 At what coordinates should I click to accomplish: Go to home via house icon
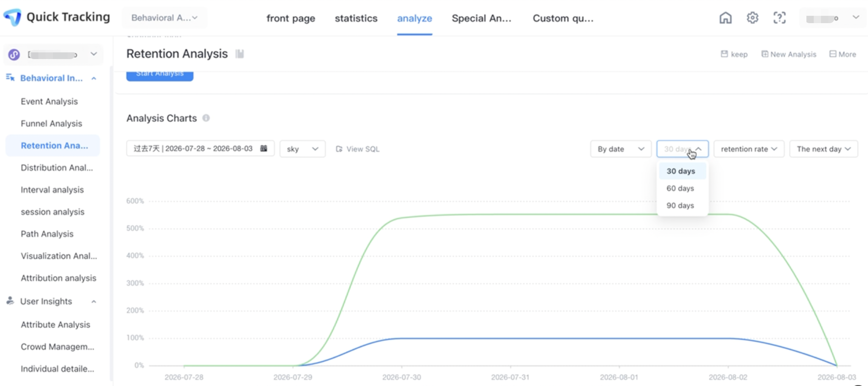coord(725,18)
